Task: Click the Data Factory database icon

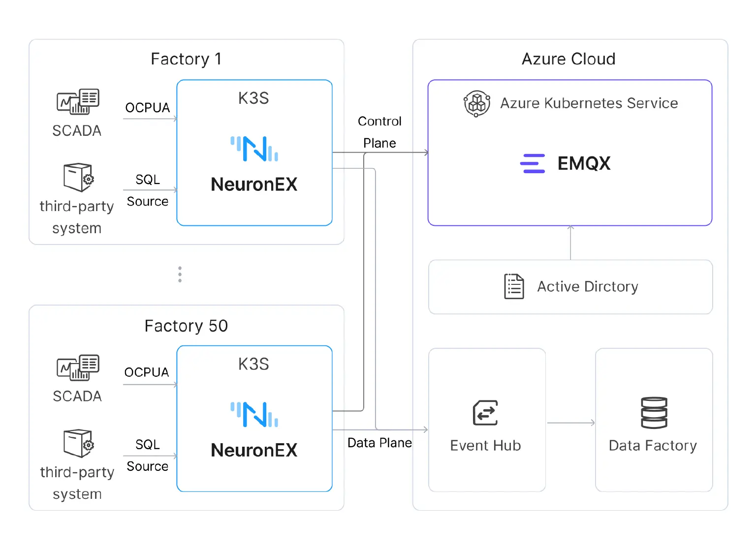Action: pyautogui.click(x=654, y=413)
